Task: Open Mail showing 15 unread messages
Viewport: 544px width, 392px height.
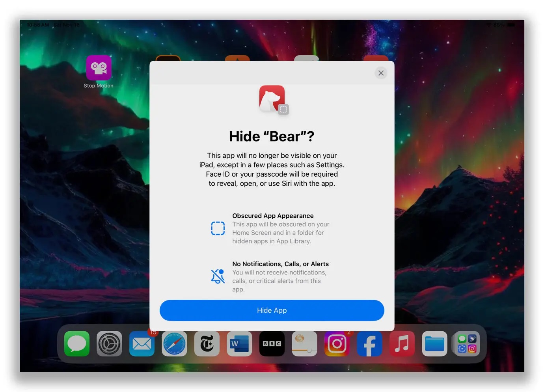Action: pos(142,343)
